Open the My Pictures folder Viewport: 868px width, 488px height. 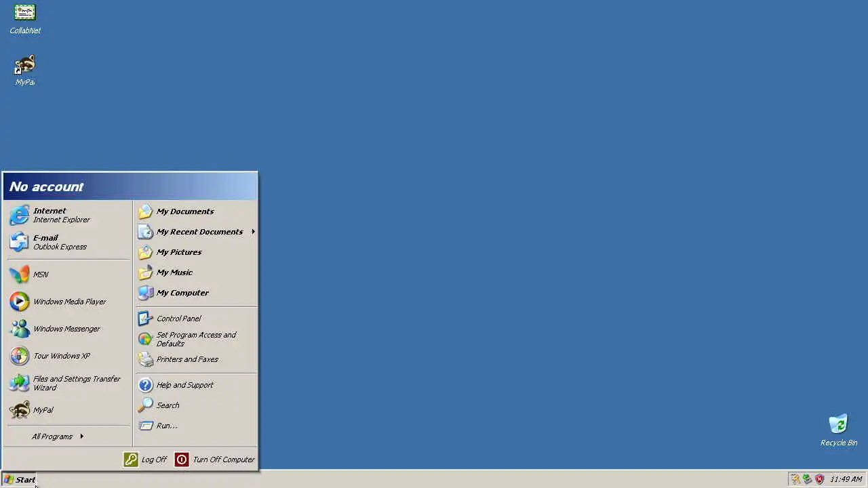(196, 252)
